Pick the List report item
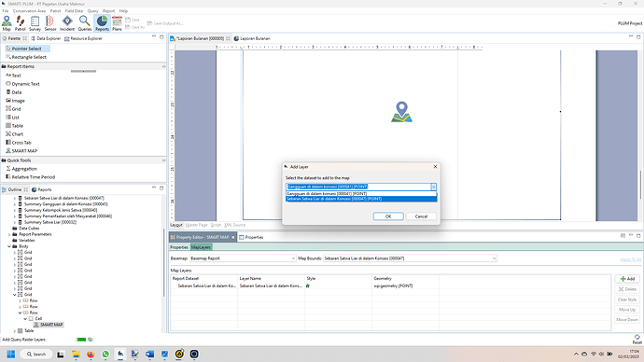Screen dimensions: 644x362 pyautogui.click(x=12, y=118)
